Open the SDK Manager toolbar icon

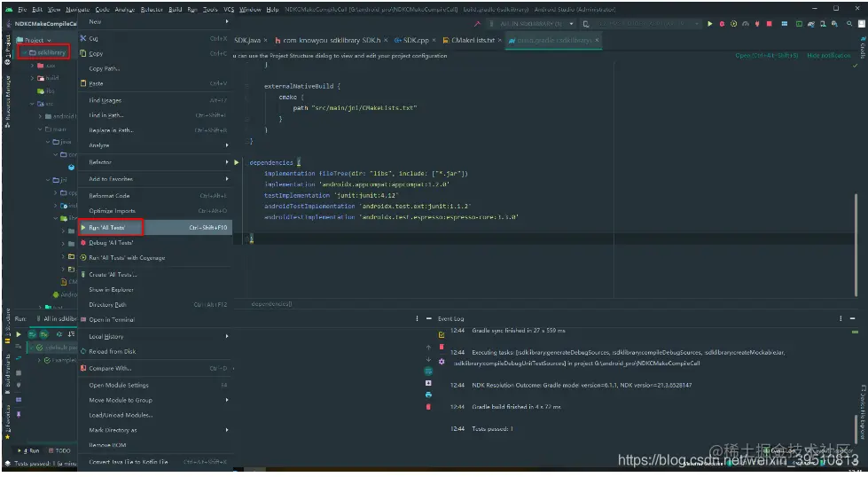[x=835, y=24]
